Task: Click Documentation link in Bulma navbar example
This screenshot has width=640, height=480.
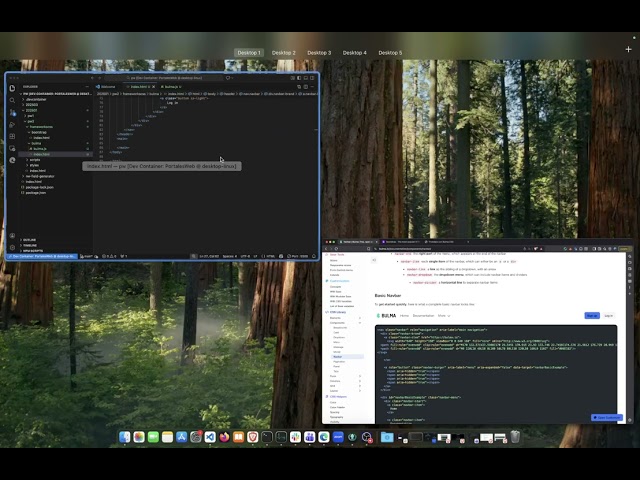Action: (x=423, y=316)
